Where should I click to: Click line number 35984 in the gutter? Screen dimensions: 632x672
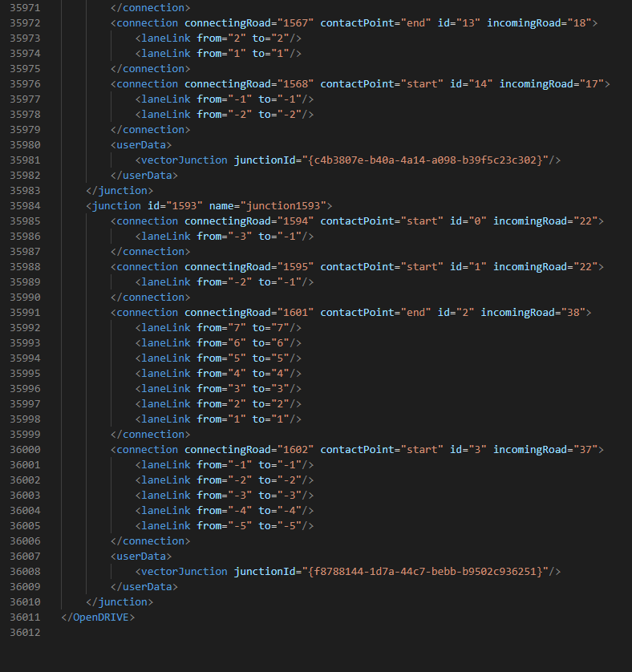tap(26, 205)
